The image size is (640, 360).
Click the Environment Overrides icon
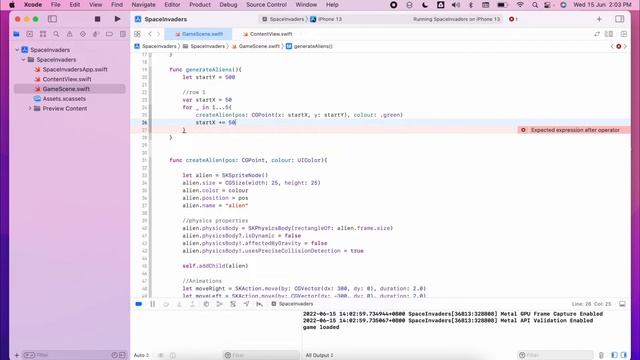(233, 304)
